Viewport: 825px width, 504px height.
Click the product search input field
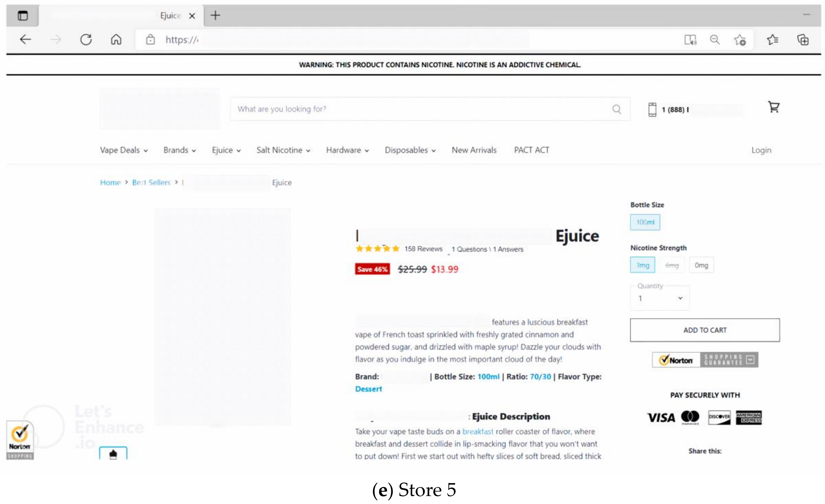(418, 109)
